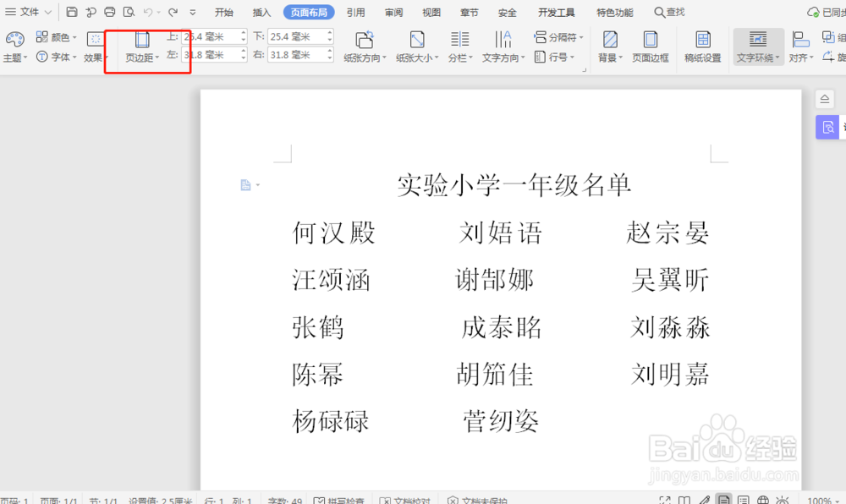Image resolution: width=846 pixels, height=504 pixels.
Task: Expand the 页边距 dropdown arrow
Action: click(157, 58)
